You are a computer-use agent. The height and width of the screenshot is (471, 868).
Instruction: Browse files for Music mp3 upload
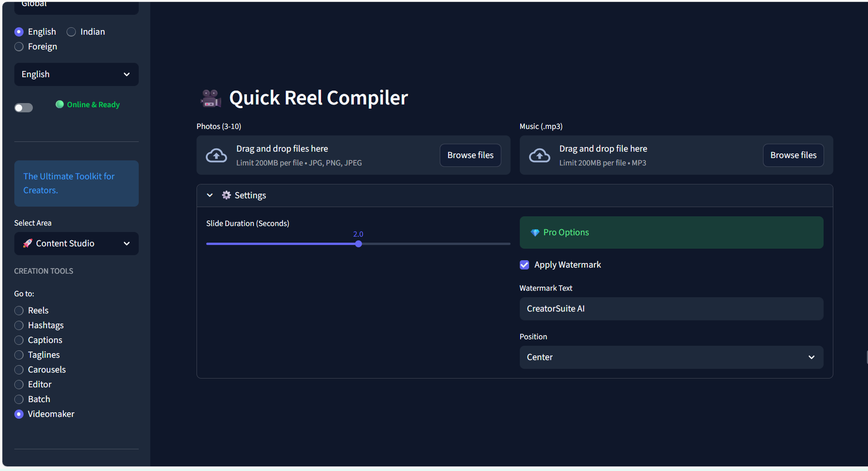point(793,155)
